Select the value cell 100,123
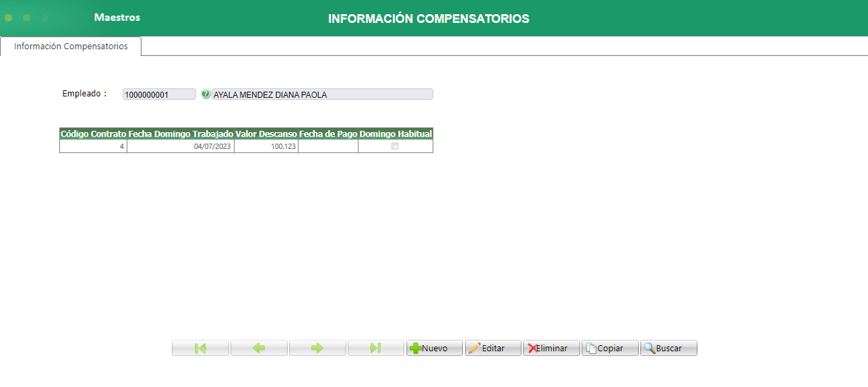 tap(266, 146)
